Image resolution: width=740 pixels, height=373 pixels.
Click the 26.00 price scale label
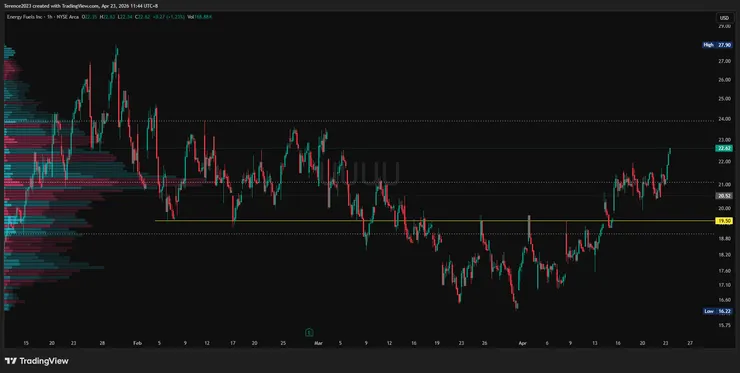click(724, 80)
